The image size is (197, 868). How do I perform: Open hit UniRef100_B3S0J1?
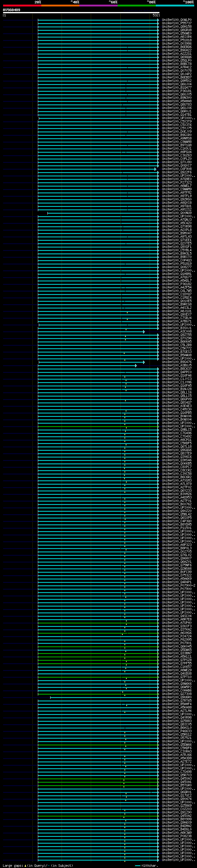click(x=176, y=328)
